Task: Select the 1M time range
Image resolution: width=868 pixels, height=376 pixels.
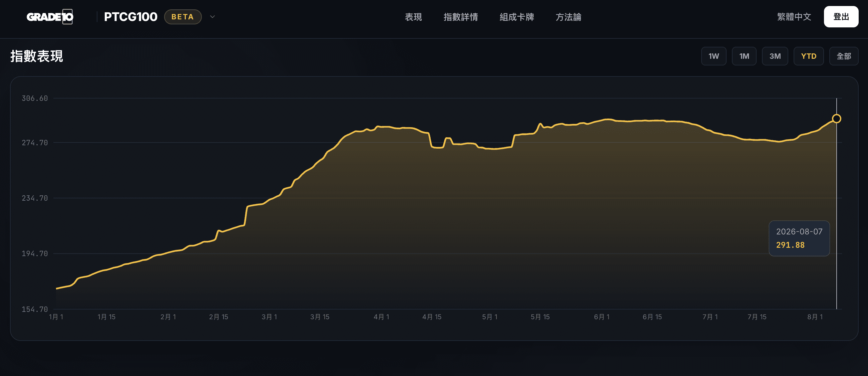Action: pos(744,56)
